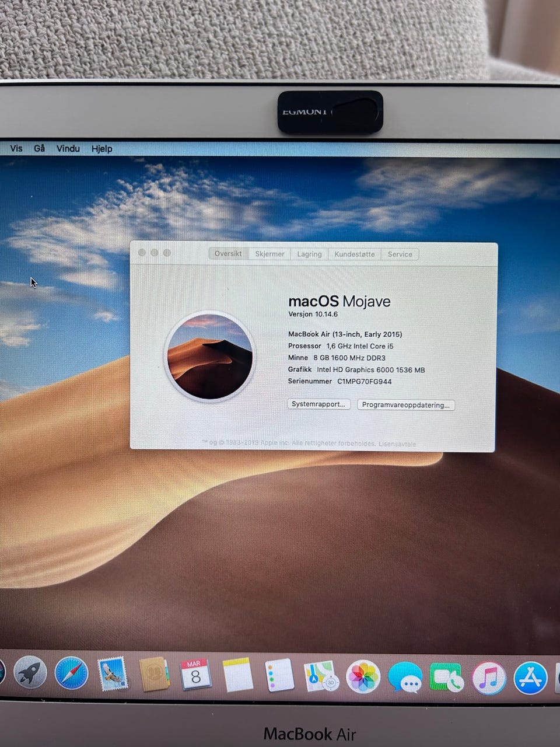Screen dimensions: 560x747
Task: Close the About This Mac window
Action: click(x=142, y=253)
